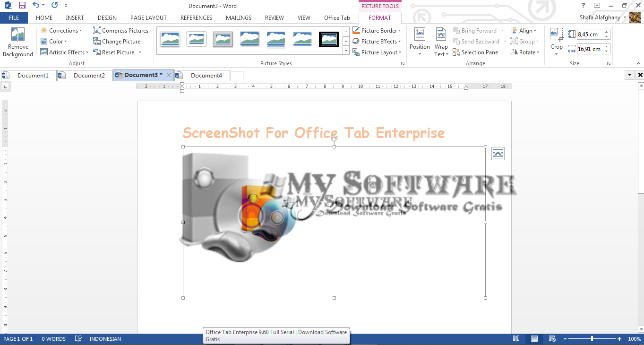Click the Redo button
The image size is (644, 345).
point(54,6)
